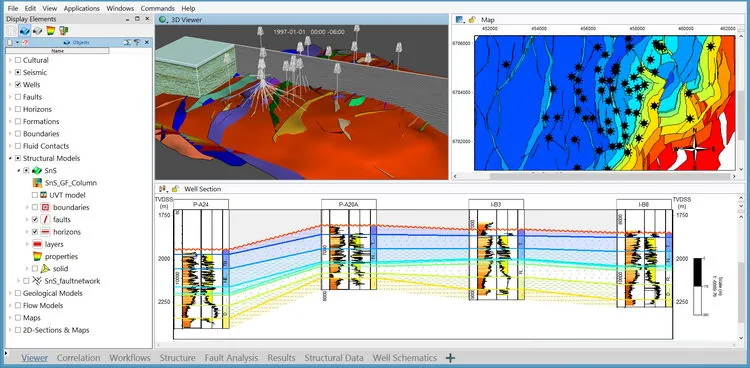Click the 3D Viewer globe icon
The width and height of the screenshot is (750, 368).
pyautogui.click(x=163, y=20)
